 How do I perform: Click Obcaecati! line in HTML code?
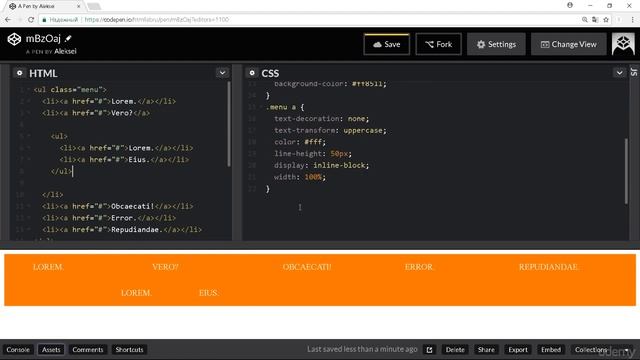[x=118, y=207]
